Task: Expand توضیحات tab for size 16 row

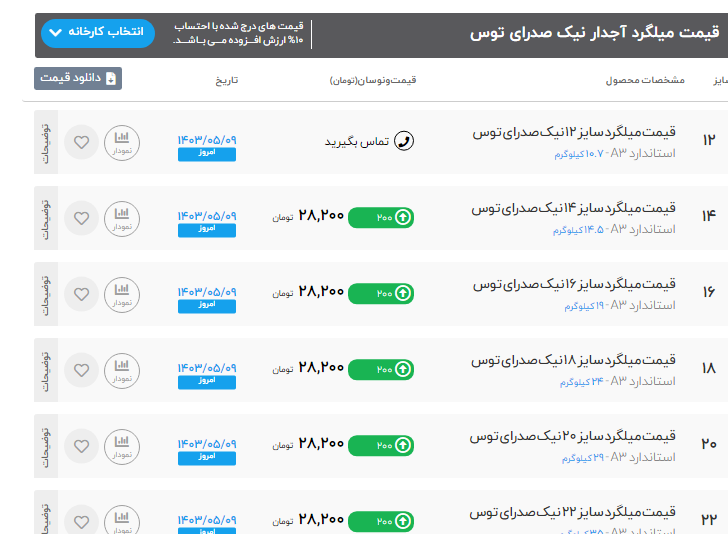Action: pos(46,293)
